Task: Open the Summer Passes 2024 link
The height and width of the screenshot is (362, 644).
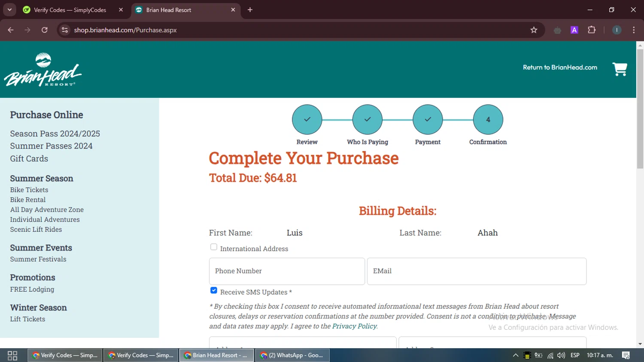Action: [51, 146]
